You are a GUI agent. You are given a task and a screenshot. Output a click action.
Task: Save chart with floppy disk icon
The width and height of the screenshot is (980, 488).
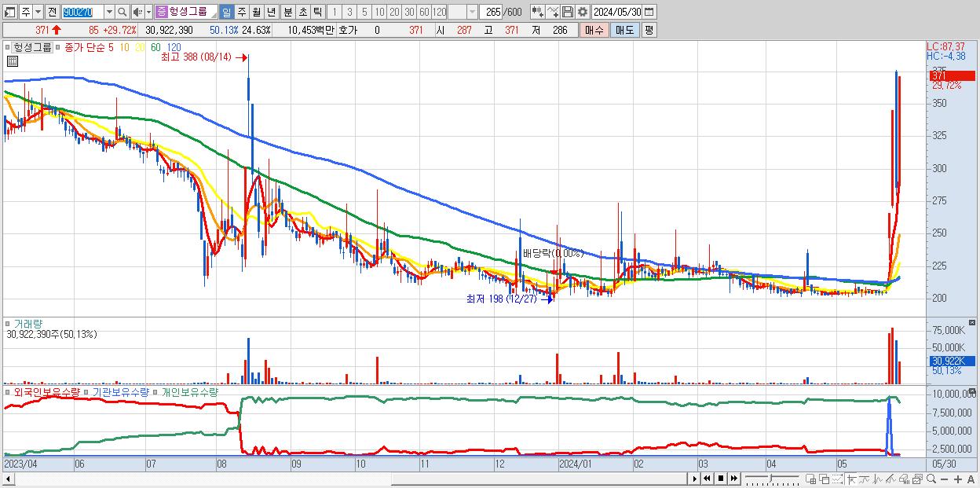tap(568, 12)
